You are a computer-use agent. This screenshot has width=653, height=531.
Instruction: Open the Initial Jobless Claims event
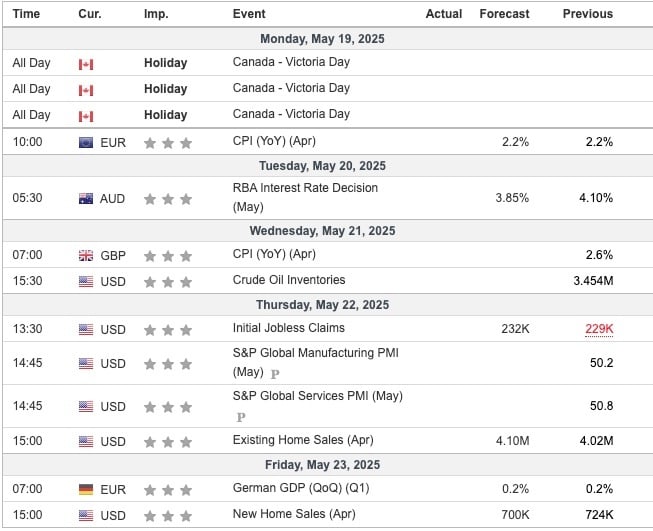pyautogui.click(x=289, y=328)
